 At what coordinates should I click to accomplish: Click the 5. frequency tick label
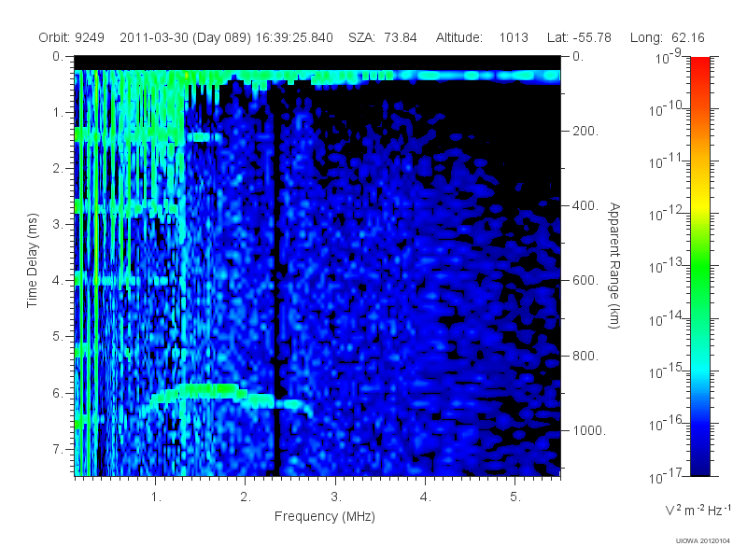click(515, 497)
